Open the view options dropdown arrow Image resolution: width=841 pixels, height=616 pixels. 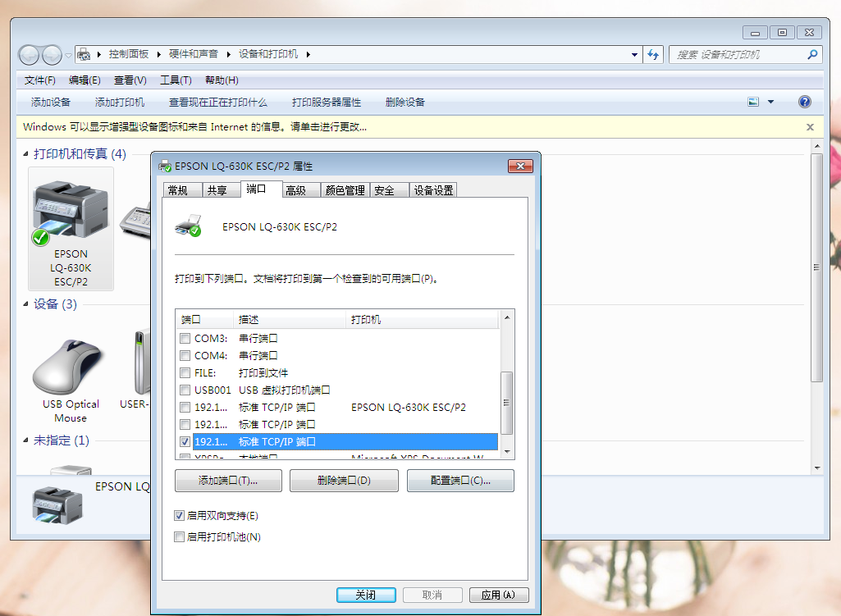[770, 102]
